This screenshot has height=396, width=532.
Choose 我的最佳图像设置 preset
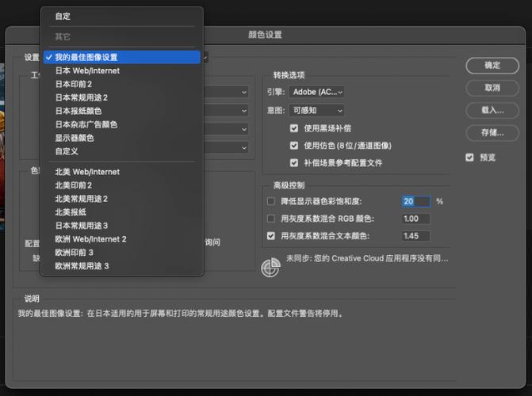click(x=122, y=57)
